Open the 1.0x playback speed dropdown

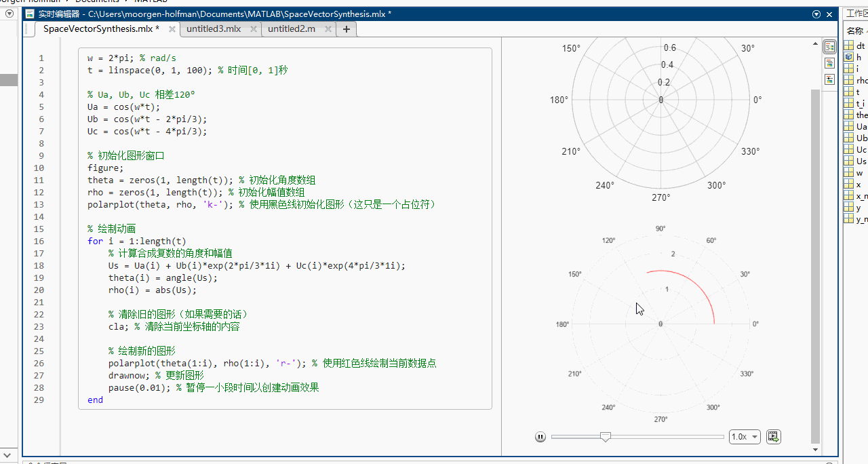tap(745, 437)
